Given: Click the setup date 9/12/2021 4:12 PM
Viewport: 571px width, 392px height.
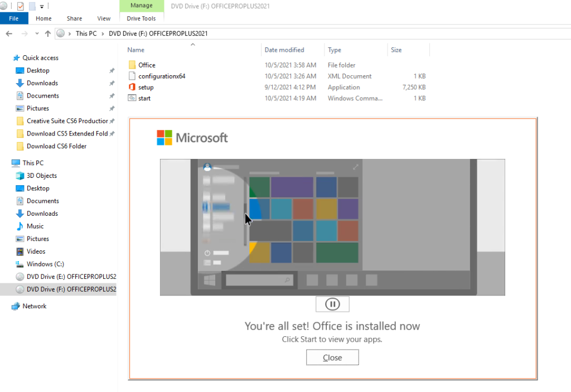Looking at the screenshot, I should click(290, 87).
